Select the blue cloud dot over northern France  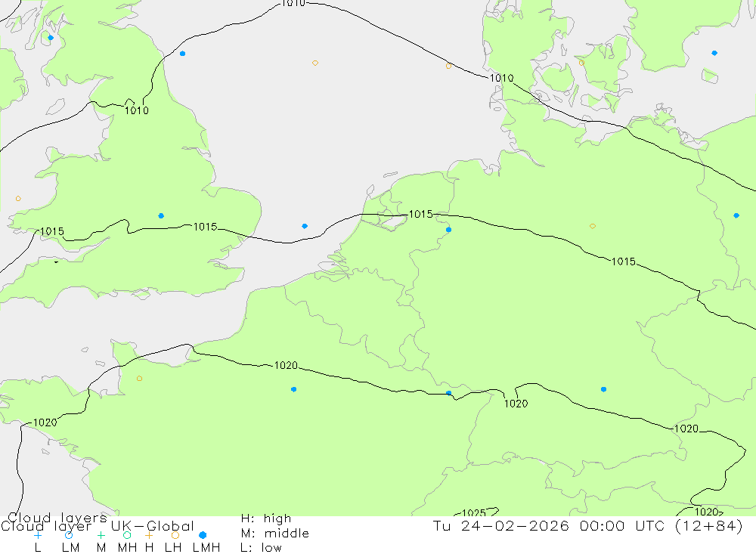click(x=293, y=389)
